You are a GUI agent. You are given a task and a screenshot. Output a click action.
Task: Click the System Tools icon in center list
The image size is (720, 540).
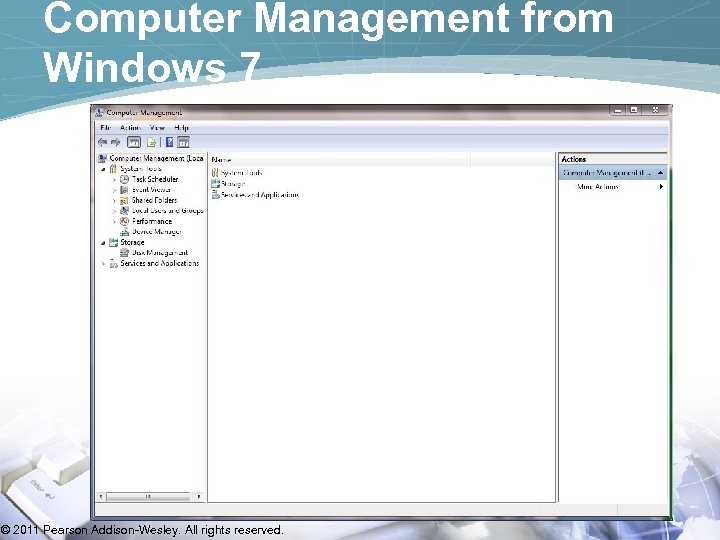215,173
